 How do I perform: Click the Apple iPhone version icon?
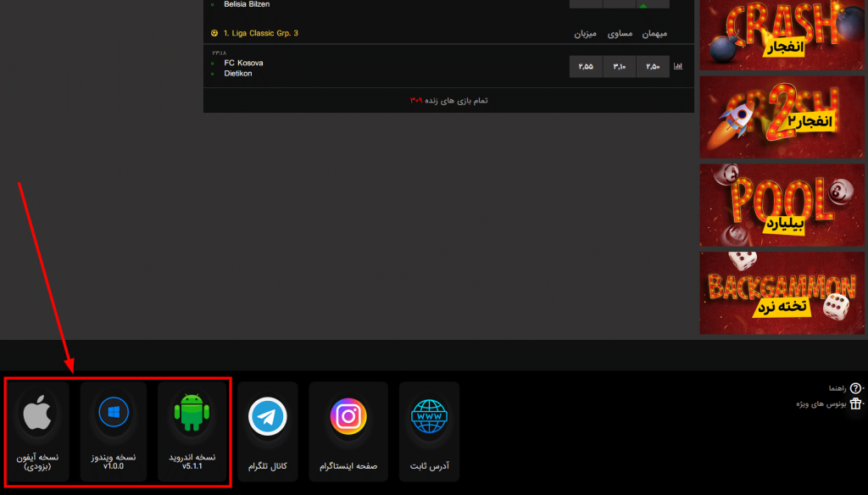(x=36, y=414)
